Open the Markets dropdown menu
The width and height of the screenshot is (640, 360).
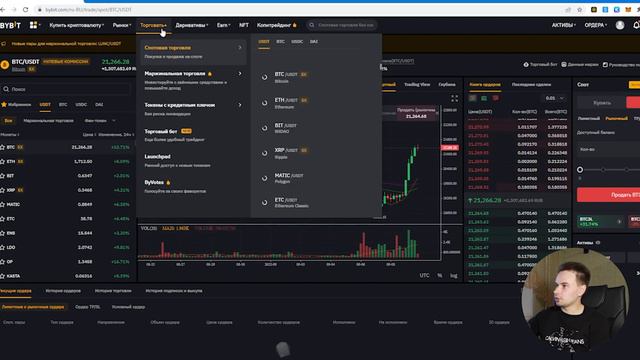click(x=122, y=25)
